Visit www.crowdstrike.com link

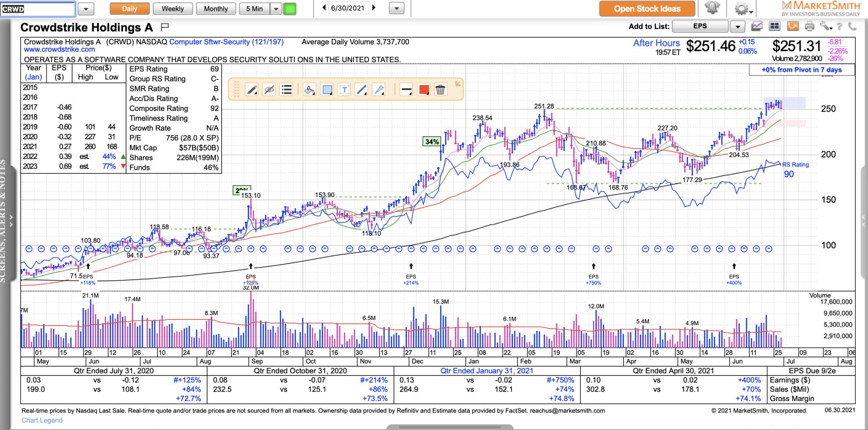click(x=60, y=49)
